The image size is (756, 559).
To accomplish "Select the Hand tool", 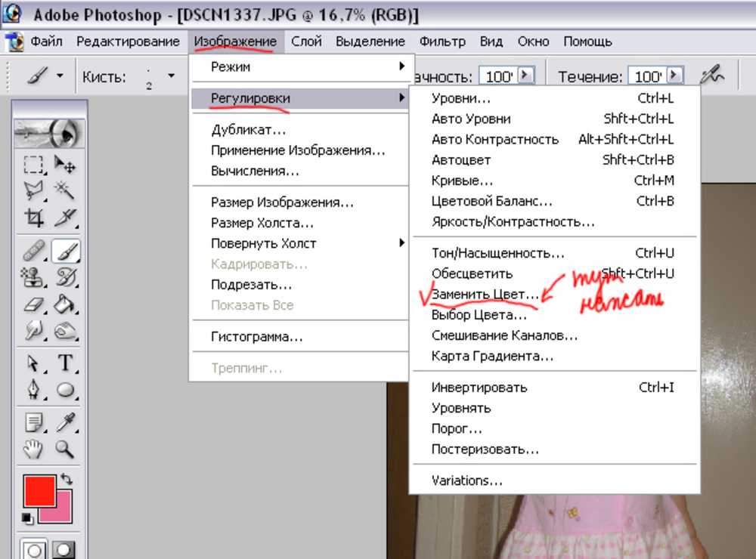I will click(33, 449).
